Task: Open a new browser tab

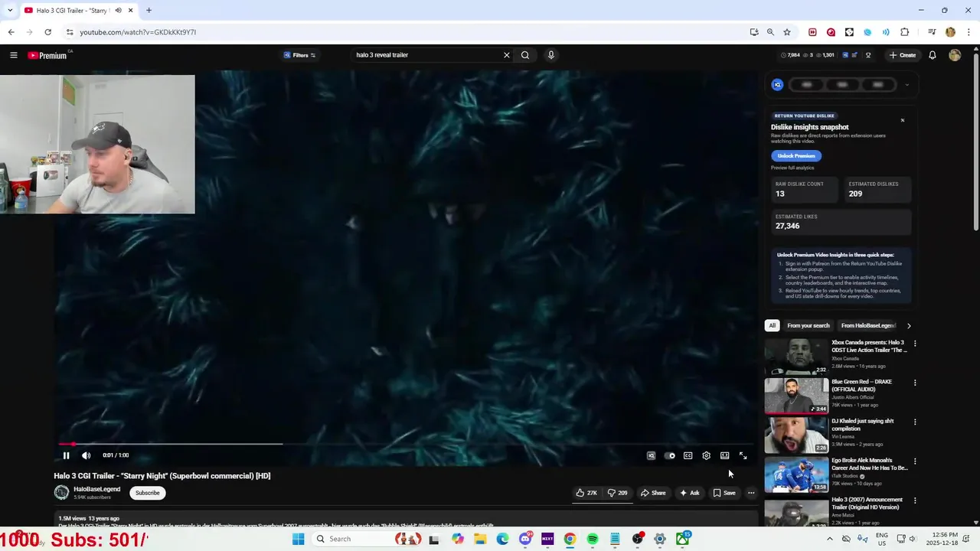Action: 149,10
